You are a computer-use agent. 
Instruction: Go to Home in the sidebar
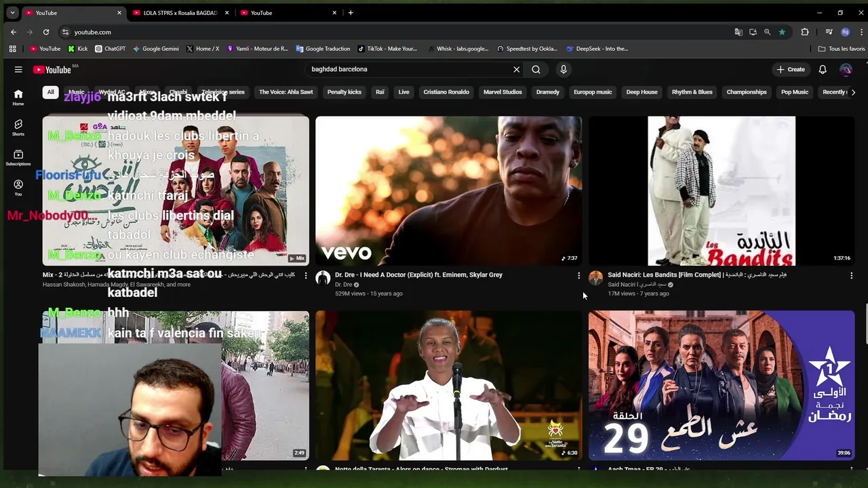[x=18, y=98]
